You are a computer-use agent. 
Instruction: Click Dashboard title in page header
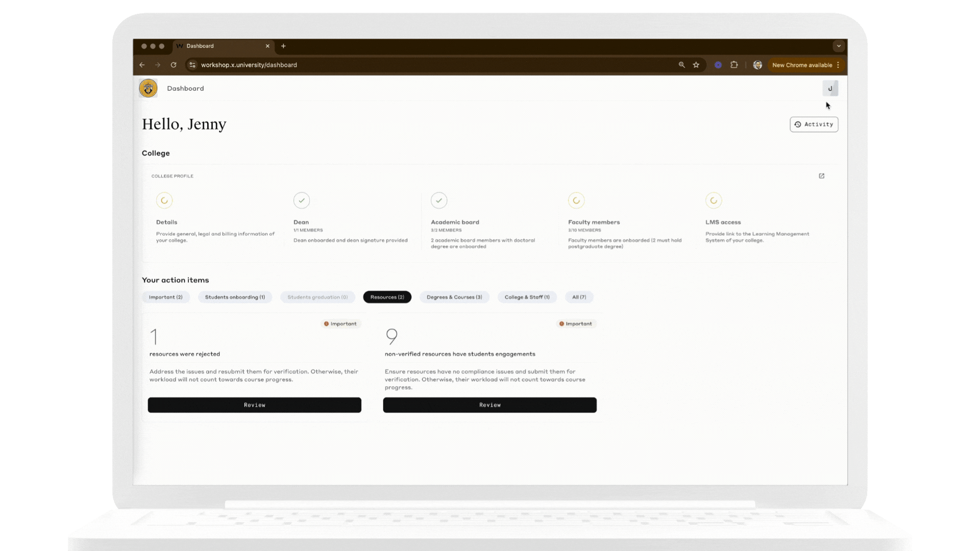point(185,88)
